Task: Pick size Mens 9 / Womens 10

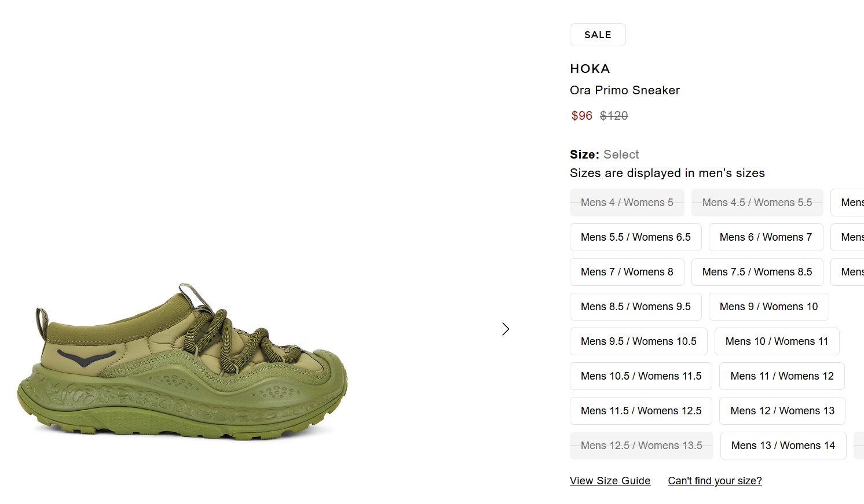Action: pos(768,307)
